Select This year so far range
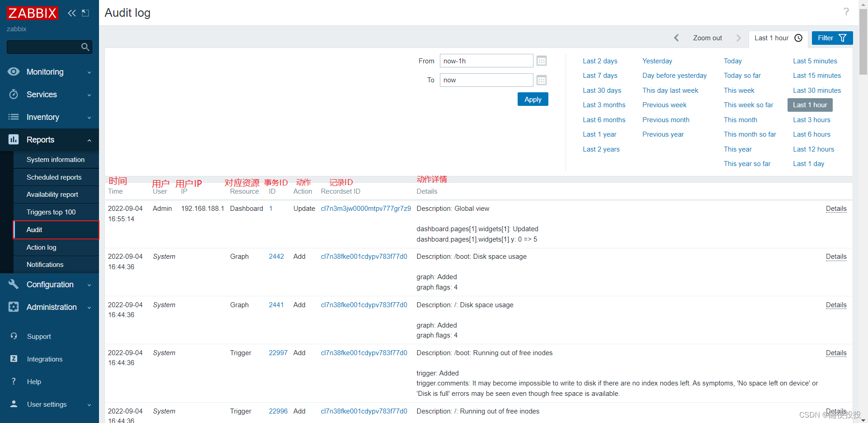 pos(747,164)
